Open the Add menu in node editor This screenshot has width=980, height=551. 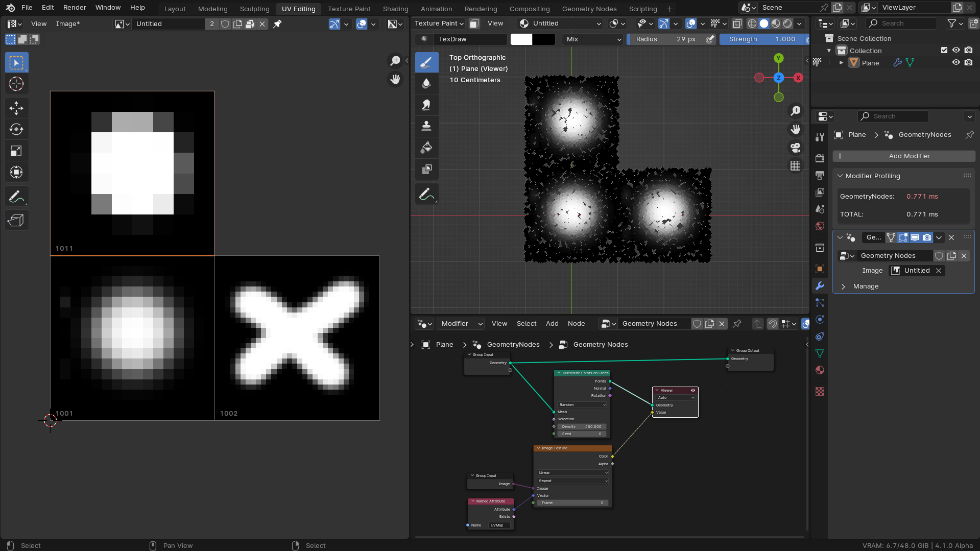pyautogui.click(x=552, y=324)
